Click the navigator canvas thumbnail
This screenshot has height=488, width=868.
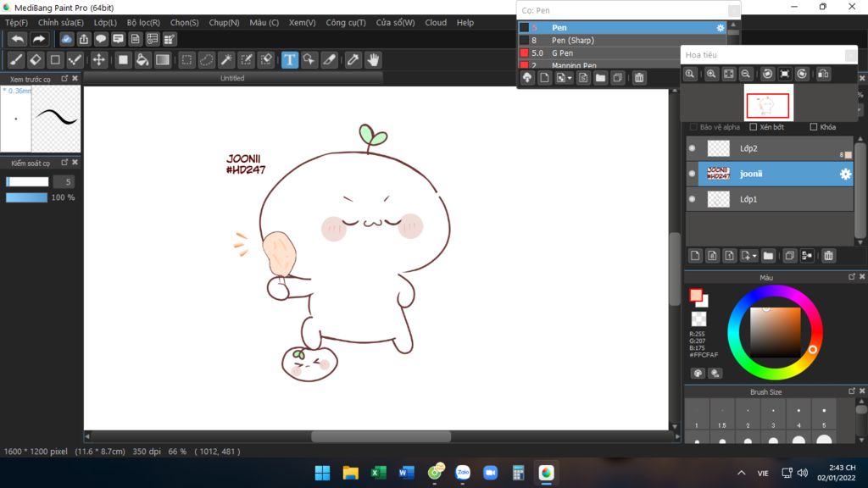tap(768, 103)
